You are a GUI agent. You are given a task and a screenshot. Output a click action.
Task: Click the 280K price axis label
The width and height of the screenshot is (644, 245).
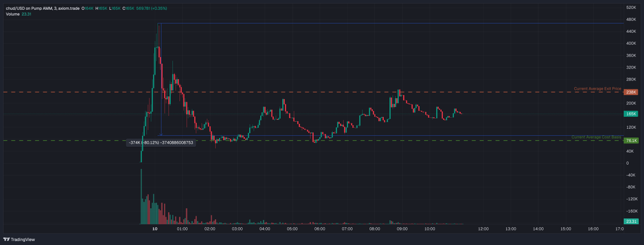[x=631, y=80]
